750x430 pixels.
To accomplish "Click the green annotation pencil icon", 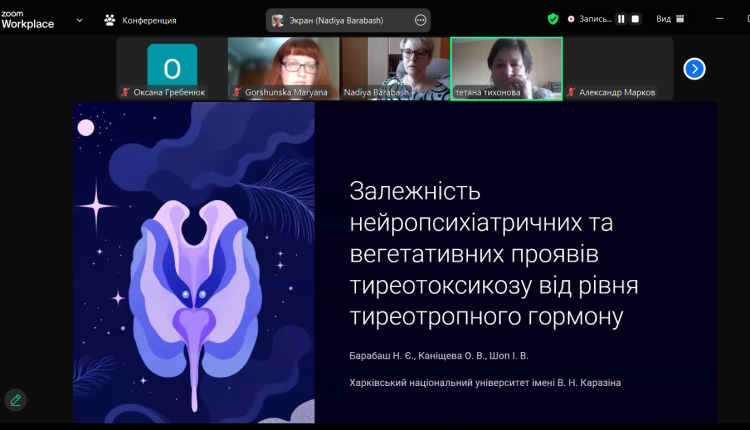I will (x=15, y=400).
